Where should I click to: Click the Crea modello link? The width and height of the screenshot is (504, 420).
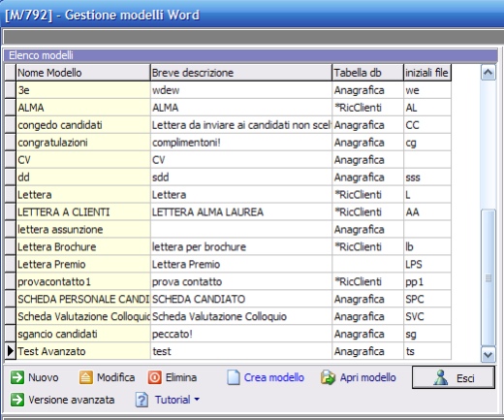coord(274,377)
